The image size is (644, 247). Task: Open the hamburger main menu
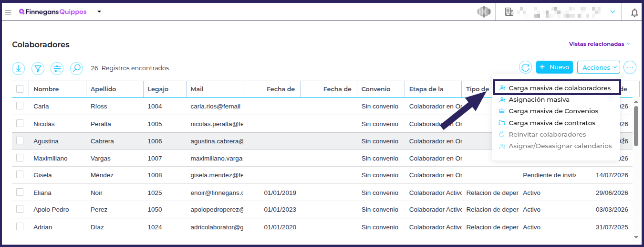point(8,12)
